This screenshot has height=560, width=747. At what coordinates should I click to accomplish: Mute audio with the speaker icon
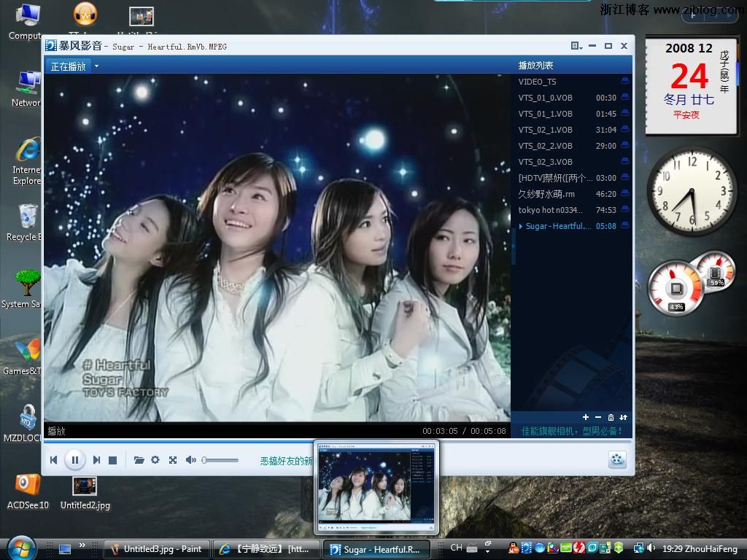pyautogui.click(x=191, y=459)
